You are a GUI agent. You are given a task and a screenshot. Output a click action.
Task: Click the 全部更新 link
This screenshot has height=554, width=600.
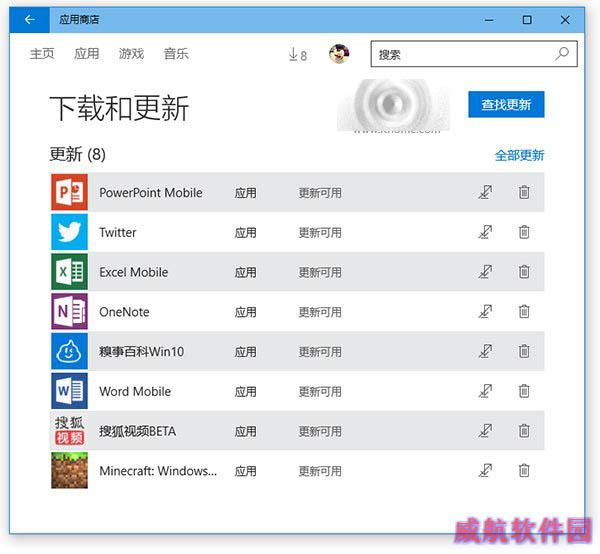(519, 155)
